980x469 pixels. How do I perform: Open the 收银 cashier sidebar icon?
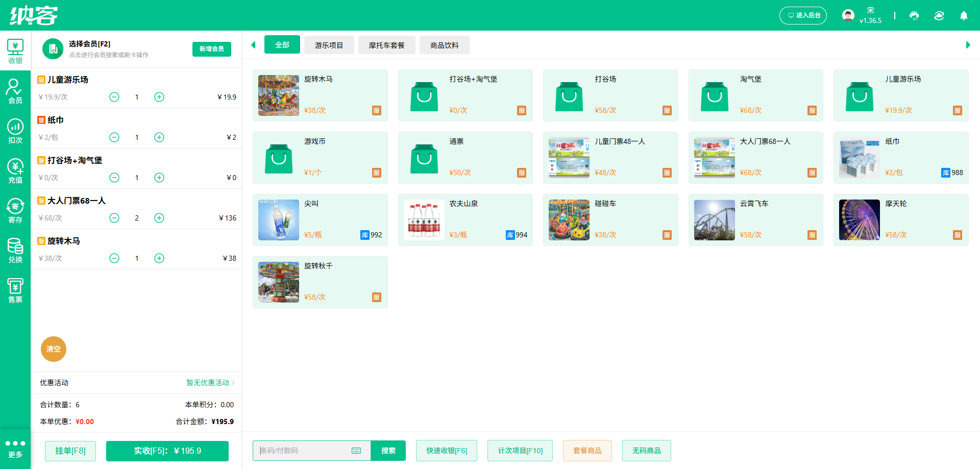click(15, 52)
